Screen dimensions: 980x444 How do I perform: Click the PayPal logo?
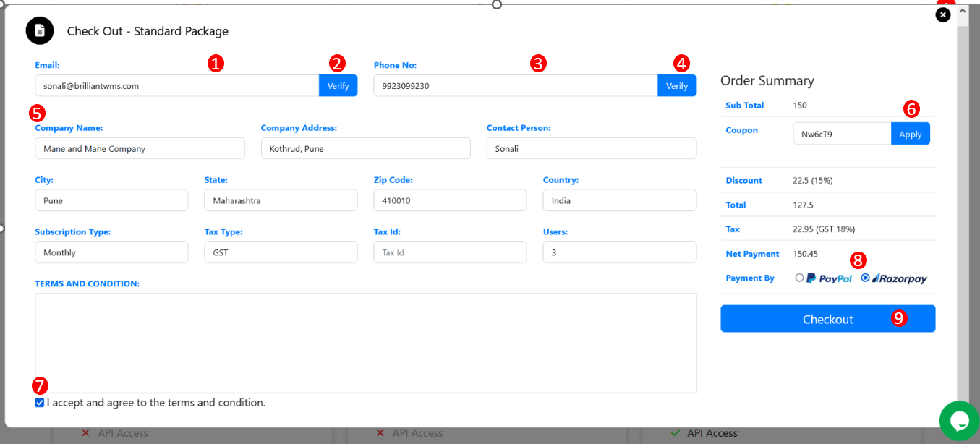coord(829,278)
